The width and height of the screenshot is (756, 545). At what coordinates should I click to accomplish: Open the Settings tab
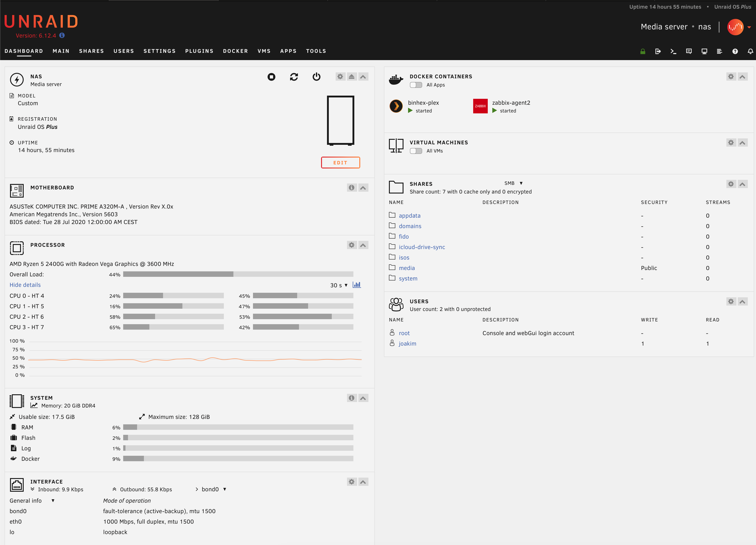point(159,51)
